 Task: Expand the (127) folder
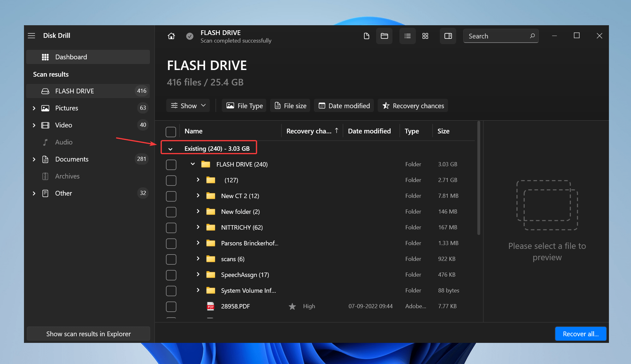[x=198, y=180]
